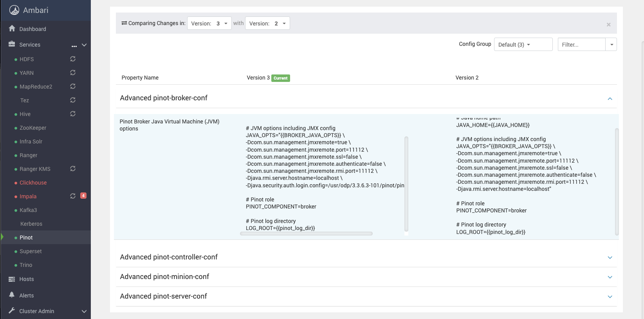Click the vertical scrollbar of Version 2 config

[617, 181]
